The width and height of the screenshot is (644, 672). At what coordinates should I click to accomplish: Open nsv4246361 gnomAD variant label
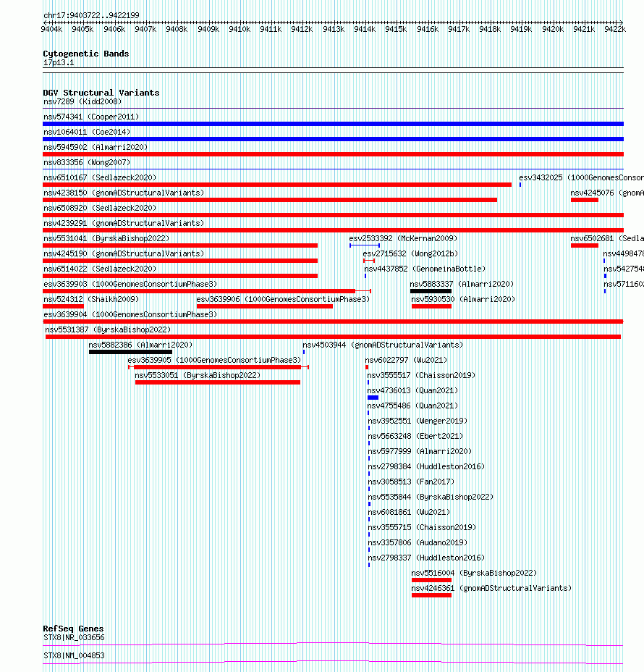click(491, 589)
